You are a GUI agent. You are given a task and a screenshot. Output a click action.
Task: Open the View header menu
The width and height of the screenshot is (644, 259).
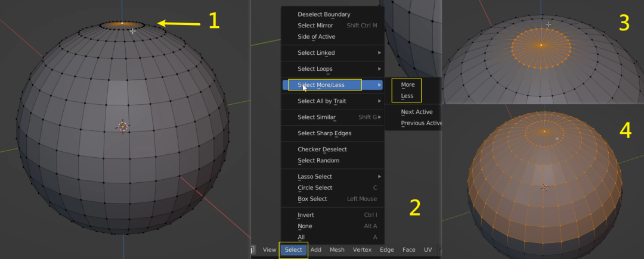270,249
